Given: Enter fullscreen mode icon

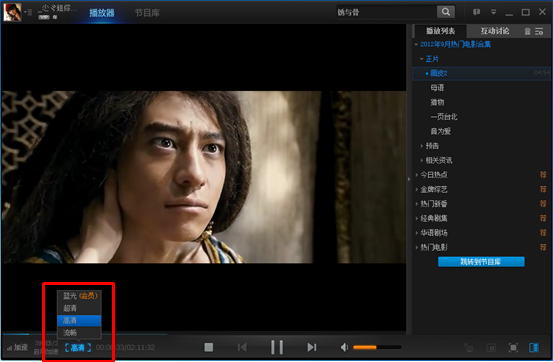Looking at the screenshot, I should (x=514, y=348).
